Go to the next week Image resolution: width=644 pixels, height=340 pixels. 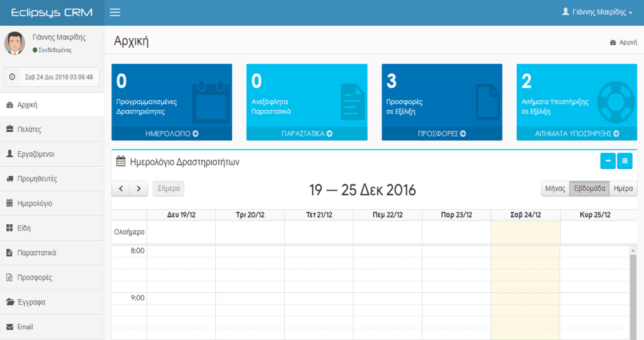[139, 188]
